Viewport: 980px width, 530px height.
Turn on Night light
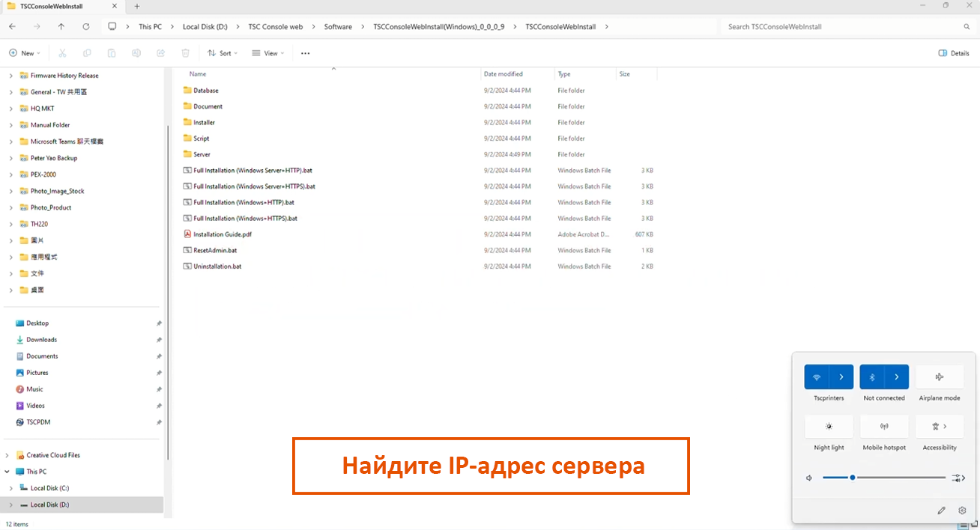[829, 427]
